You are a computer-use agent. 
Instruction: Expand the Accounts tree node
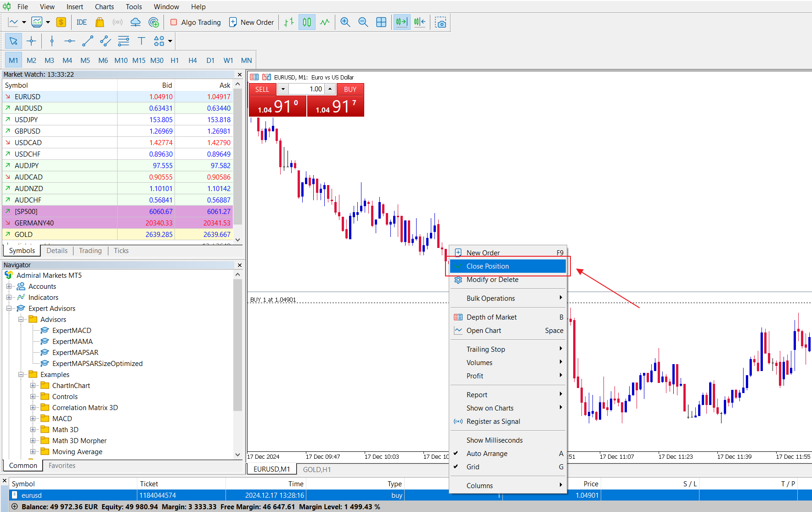click(x=9, y=286)
